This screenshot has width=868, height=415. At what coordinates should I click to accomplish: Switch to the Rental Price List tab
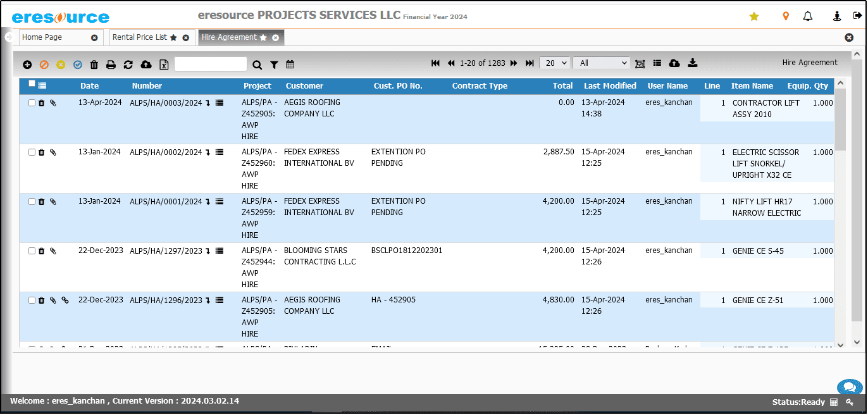click(x=140, y=37)
